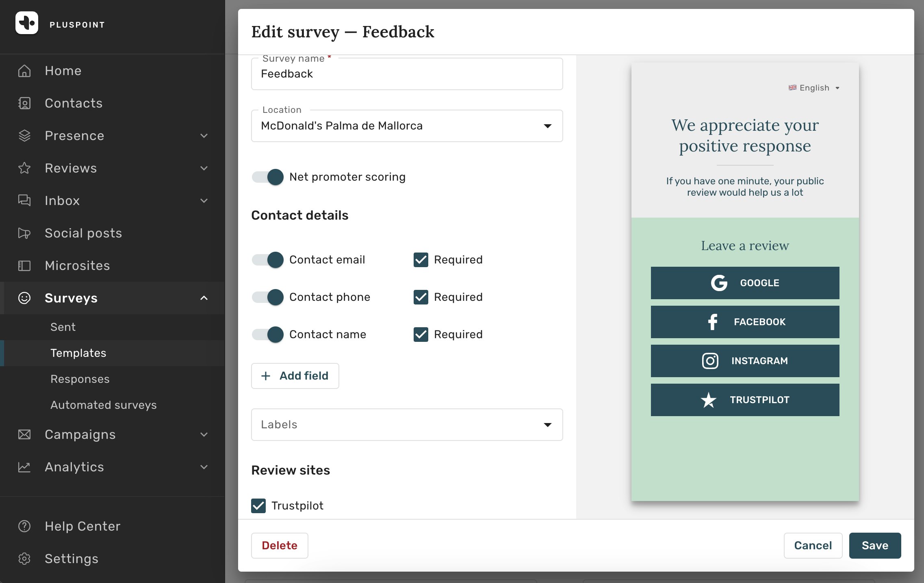Click the Presence layers icon

tap(24, 136)
